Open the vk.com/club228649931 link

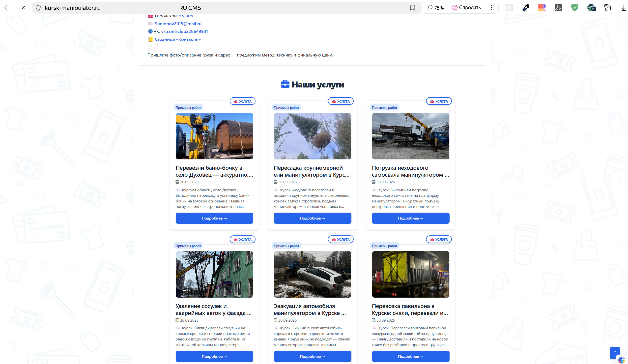(x=184, y=31)
